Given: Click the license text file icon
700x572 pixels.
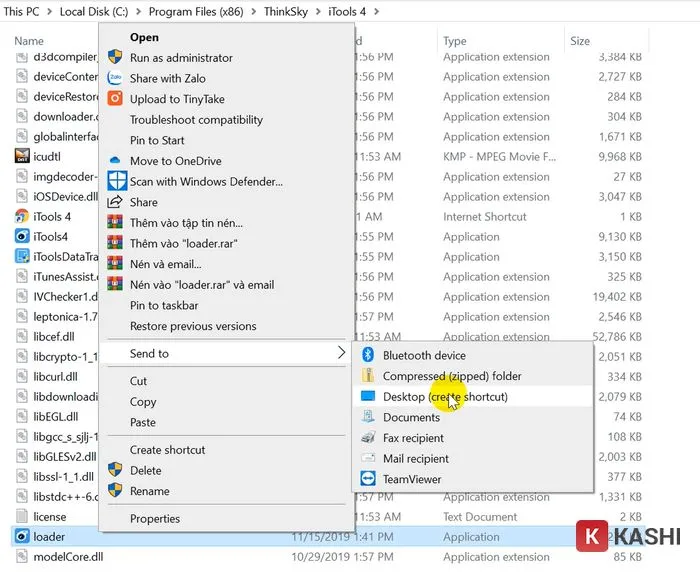Looking at the screenshot, I should 21,516.
